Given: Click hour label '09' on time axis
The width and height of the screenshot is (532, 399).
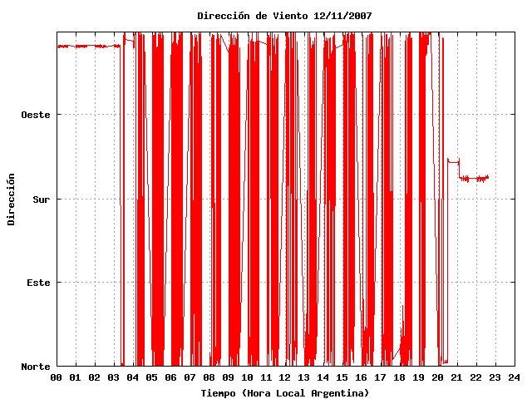Looking at the screenshot, I should pos(228,377).
